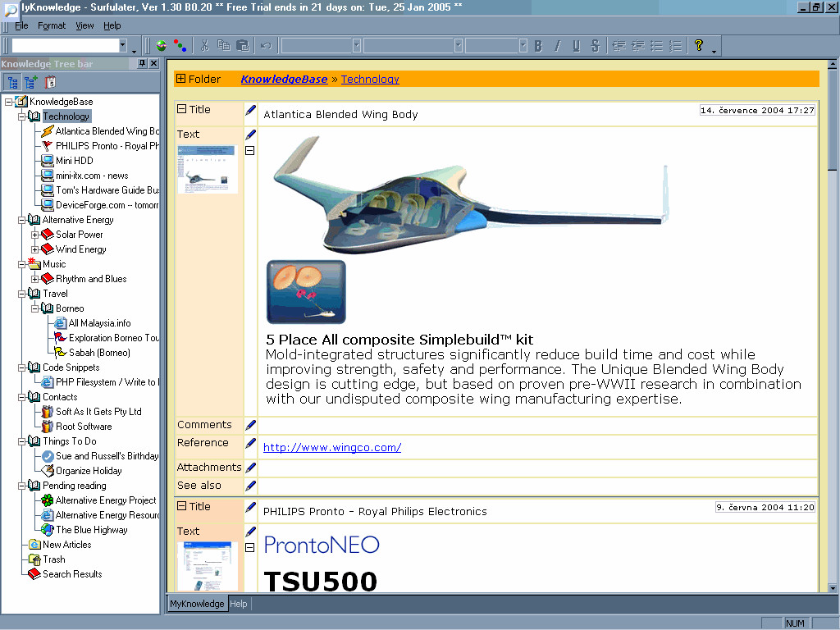Viewport: 840px width, 630px height.
Task: Select Organize Holiday tree item
Action: [89, 471]
